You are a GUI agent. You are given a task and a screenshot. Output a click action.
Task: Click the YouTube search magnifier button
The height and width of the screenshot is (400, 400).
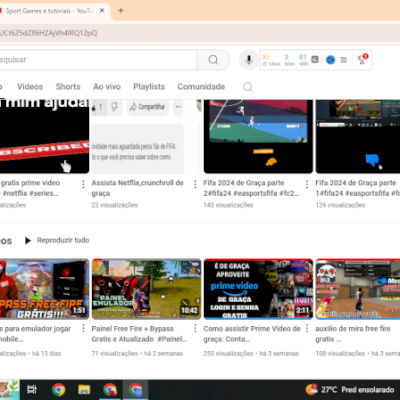[x=213, y=60]
